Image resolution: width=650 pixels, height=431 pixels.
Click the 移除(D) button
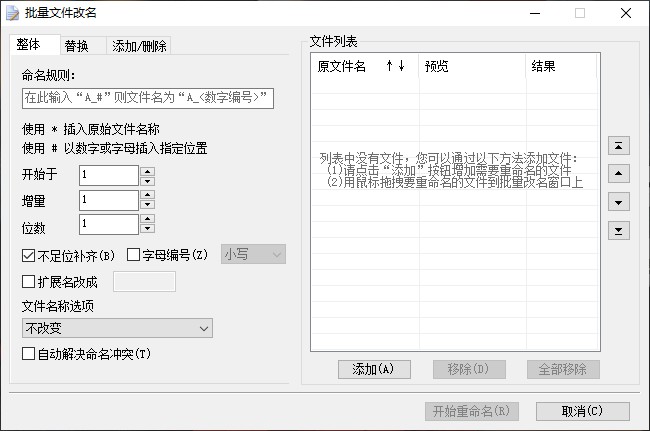pyautogui.click(x=469, y=369)
